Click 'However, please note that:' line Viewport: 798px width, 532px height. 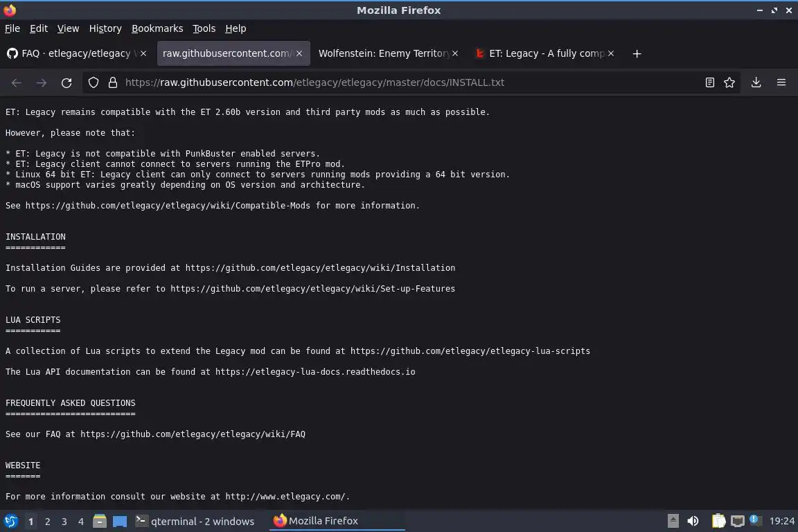coord(70,133)
